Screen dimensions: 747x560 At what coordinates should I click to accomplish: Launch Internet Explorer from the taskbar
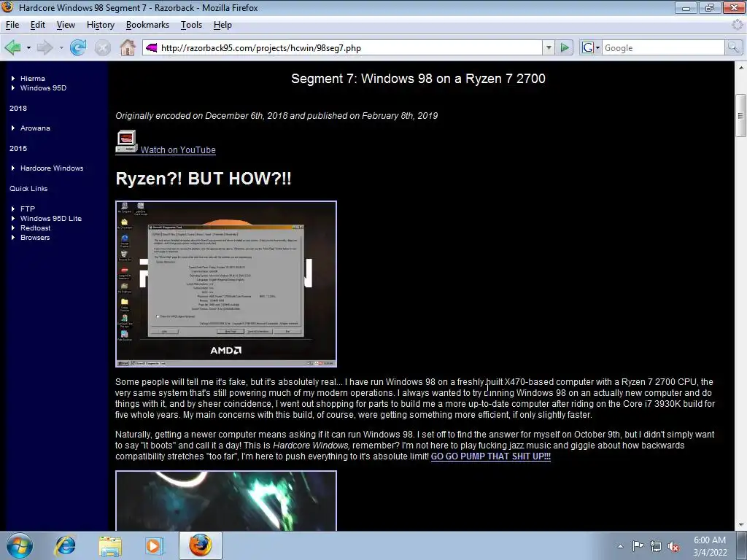65,545
